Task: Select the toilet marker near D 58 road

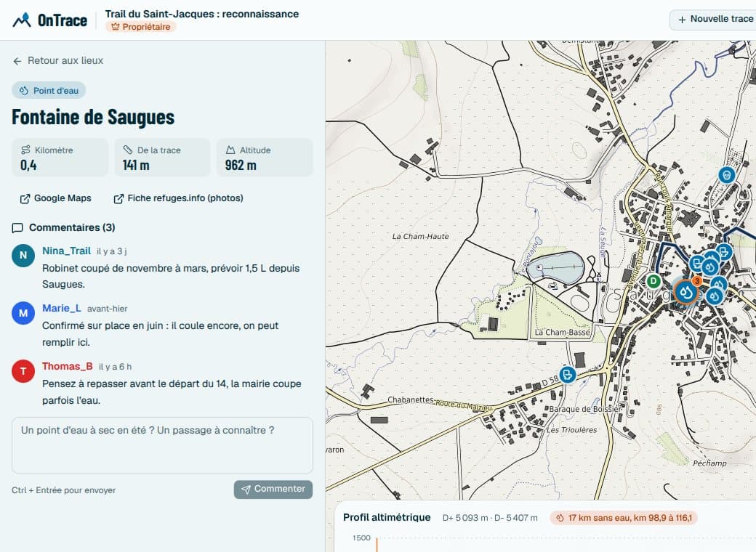Action: click(x=568, y=374)
